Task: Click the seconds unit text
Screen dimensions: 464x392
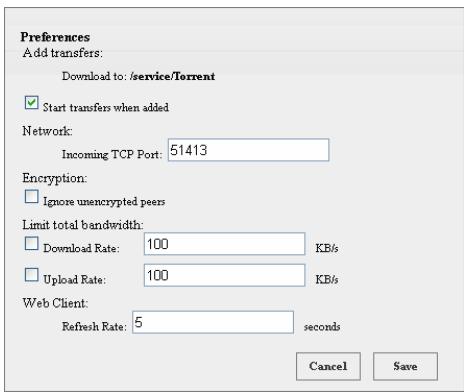Action: click(322, 327)
